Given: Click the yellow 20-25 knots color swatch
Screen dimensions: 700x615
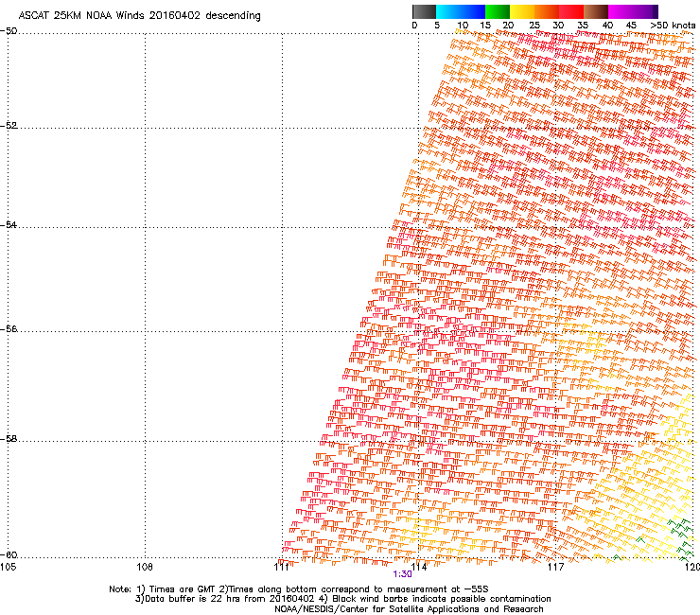Looking at the screenshot, I should 522,11.
